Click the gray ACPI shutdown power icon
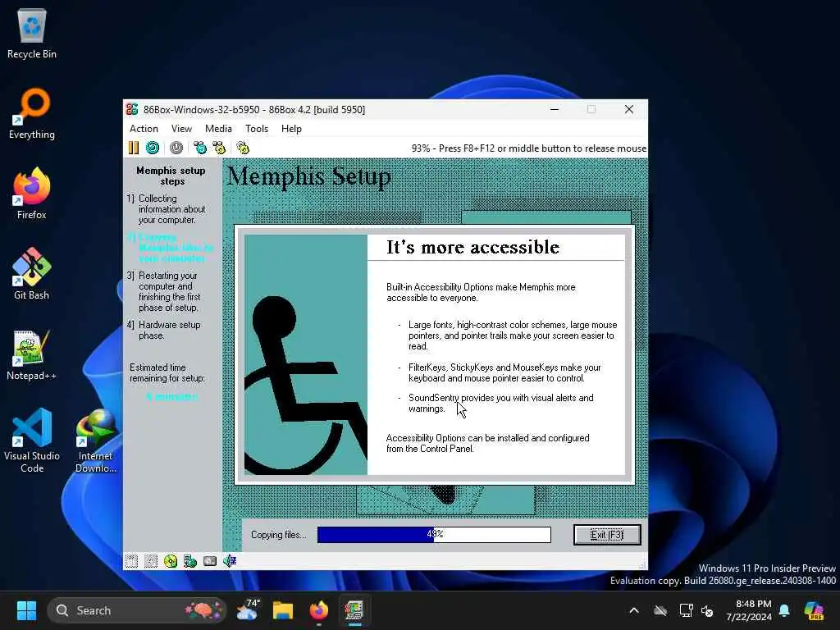This screenshot has height=630, width=840. click(x=176, y=148)
